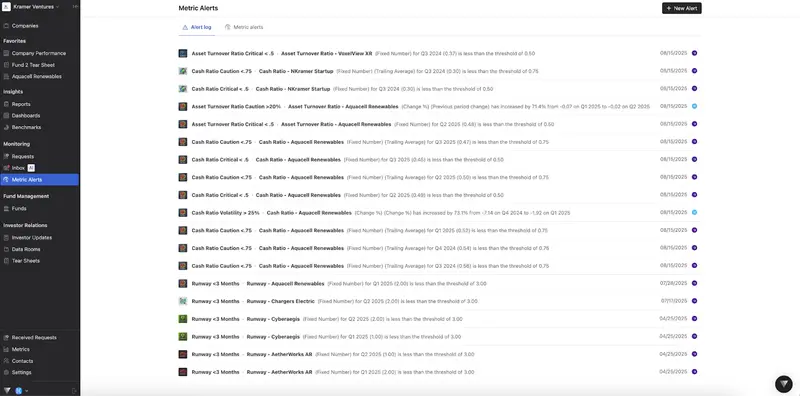Open the Runway - Chargers Electric alert
The width and height of the screenshot is (800, 396).
[281, 301]
